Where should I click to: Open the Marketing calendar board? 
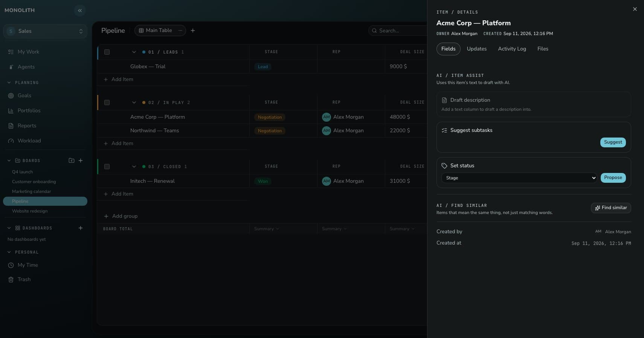pyautogui.click(x=45, y=191)
